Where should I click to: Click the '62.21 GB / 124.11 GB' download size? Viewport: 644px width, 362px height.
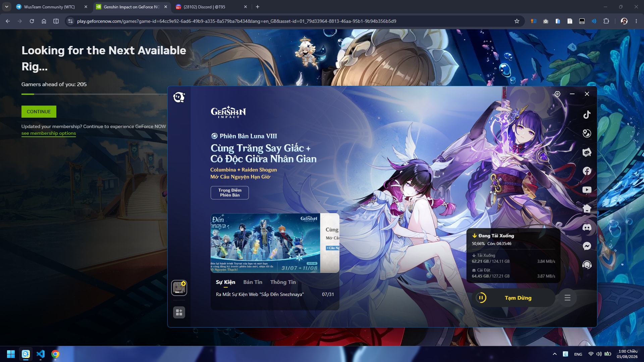491,261
